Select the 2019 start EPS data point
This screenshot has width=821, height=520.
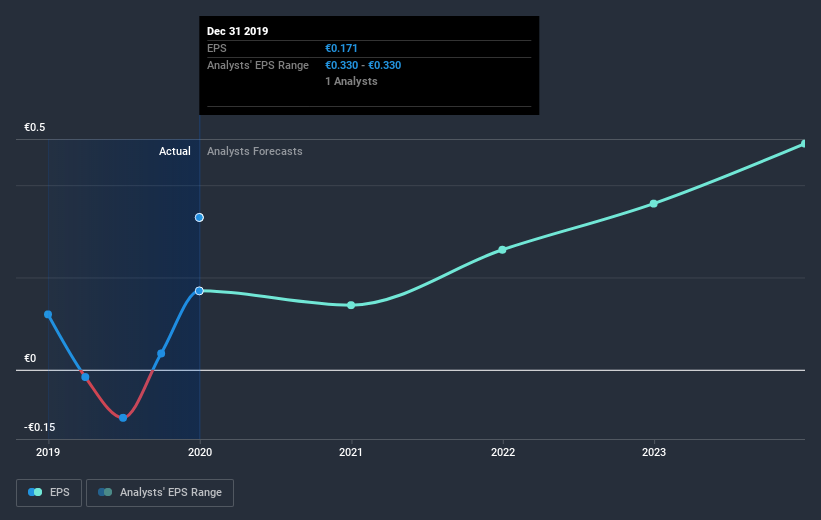[x=48, y=315]
